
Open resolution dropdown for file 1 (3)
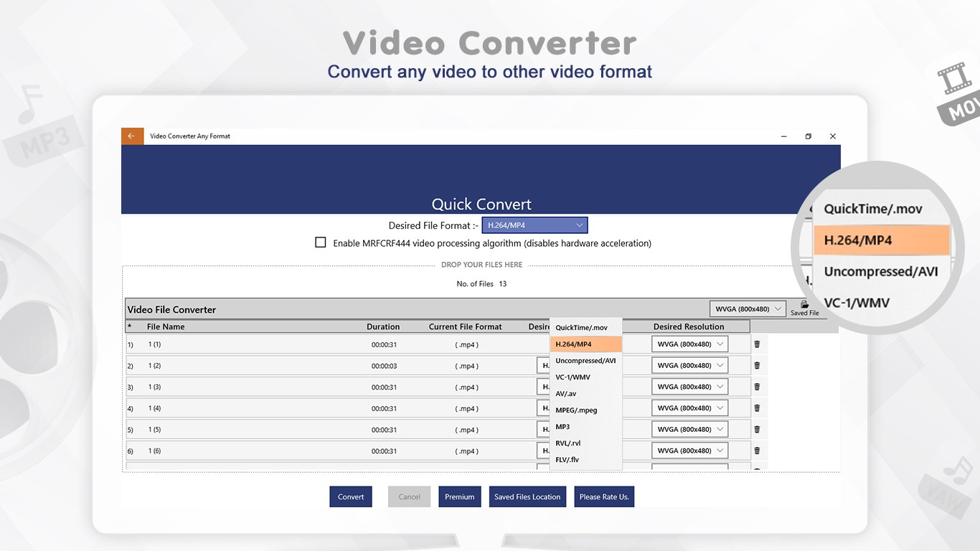689,387
